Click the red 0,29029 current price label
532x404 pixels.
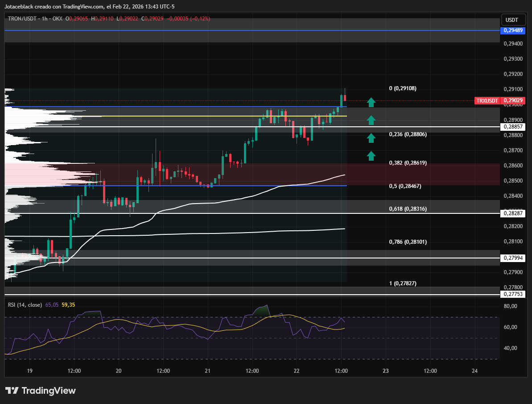[x=513, y=101]
